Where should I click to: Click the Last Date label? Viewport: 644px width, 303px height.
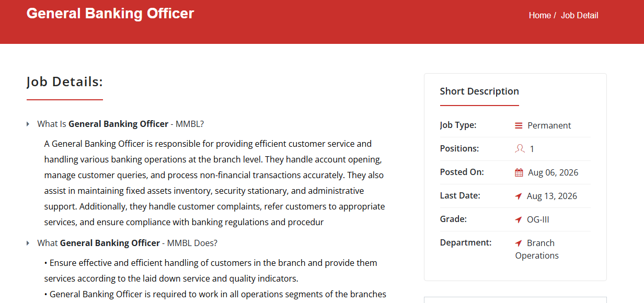coord(460,195)
